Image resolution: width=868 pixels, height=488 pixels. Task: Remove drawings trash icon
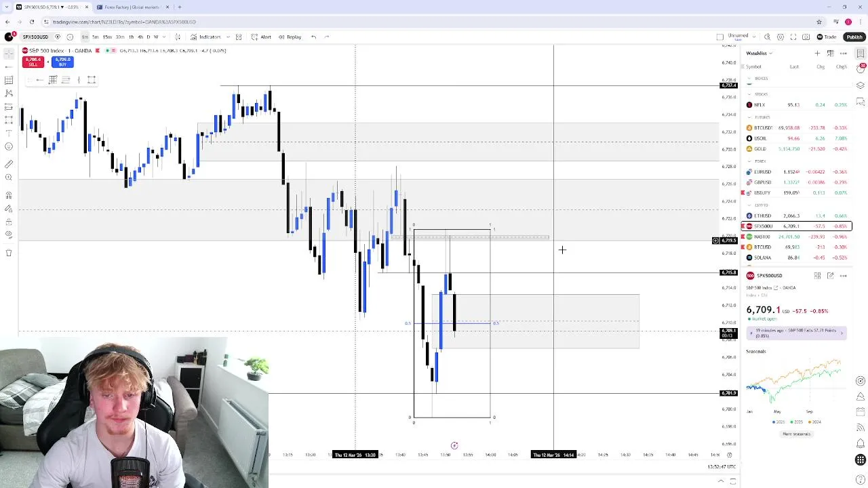click(9, 253)
